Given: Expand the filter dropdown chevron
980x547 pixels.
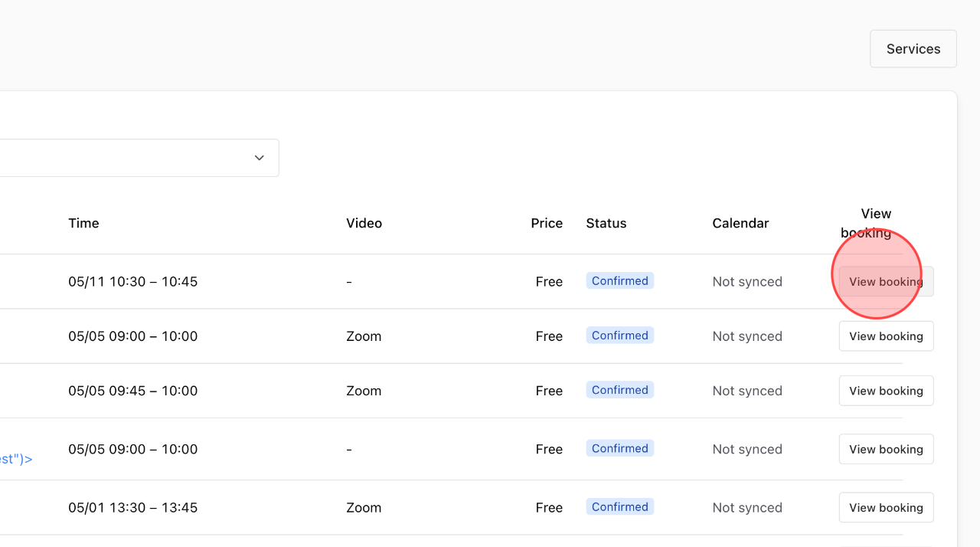Looking at the screenshot, I should [260, 158].
